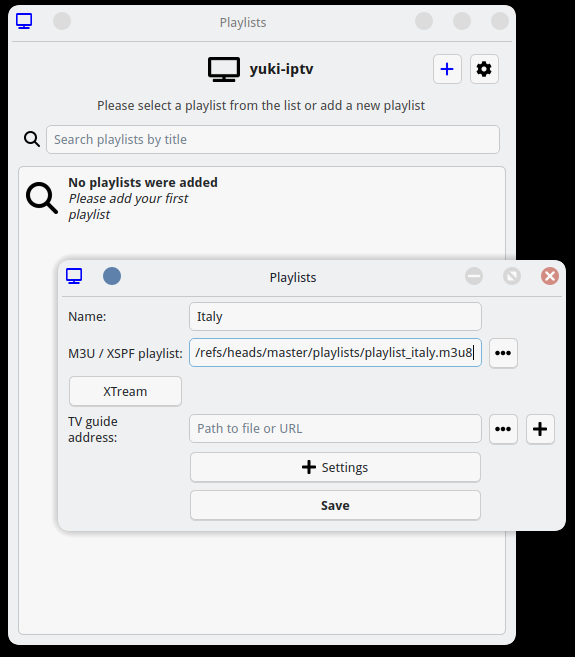The height and width of the screenshot is (657, 575).
Task: Click the monitor icon in dialog title bar
Action: click(74, 277)
